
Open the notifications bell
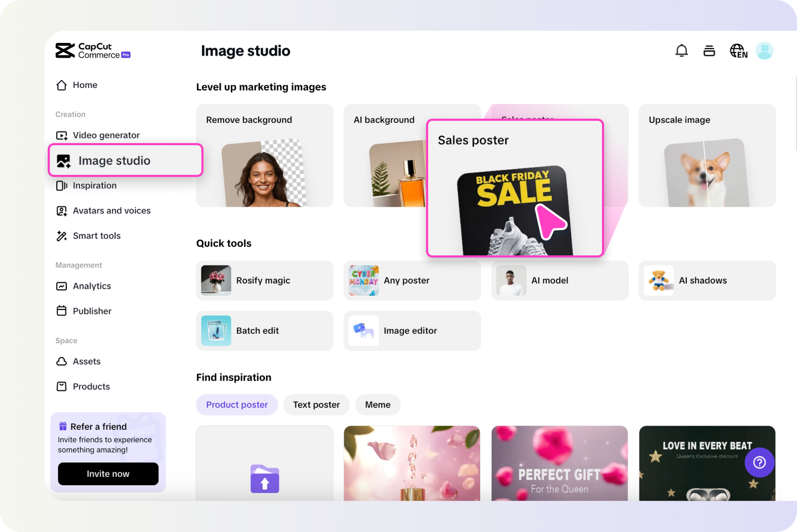681,50
